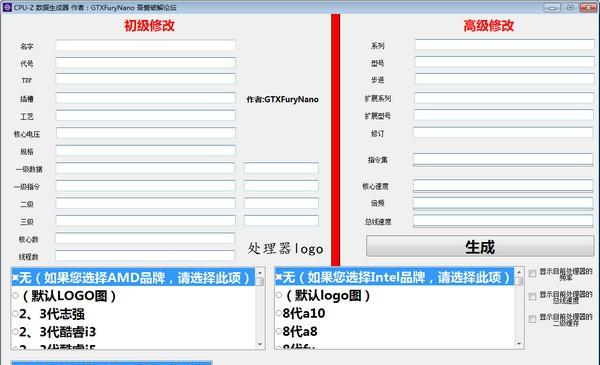Click the 总线速度 input field
The image size is (600, 365).
[x=503, y=221]
